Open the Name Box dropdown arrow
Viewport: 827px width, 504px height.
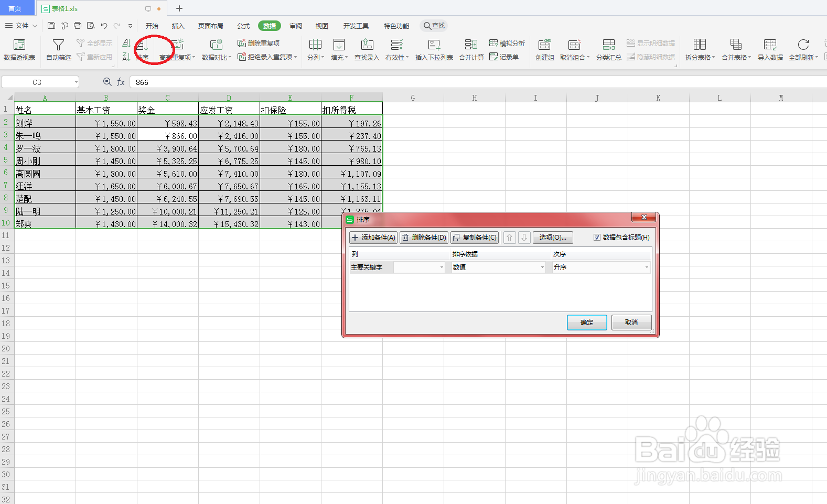[76, 82]
